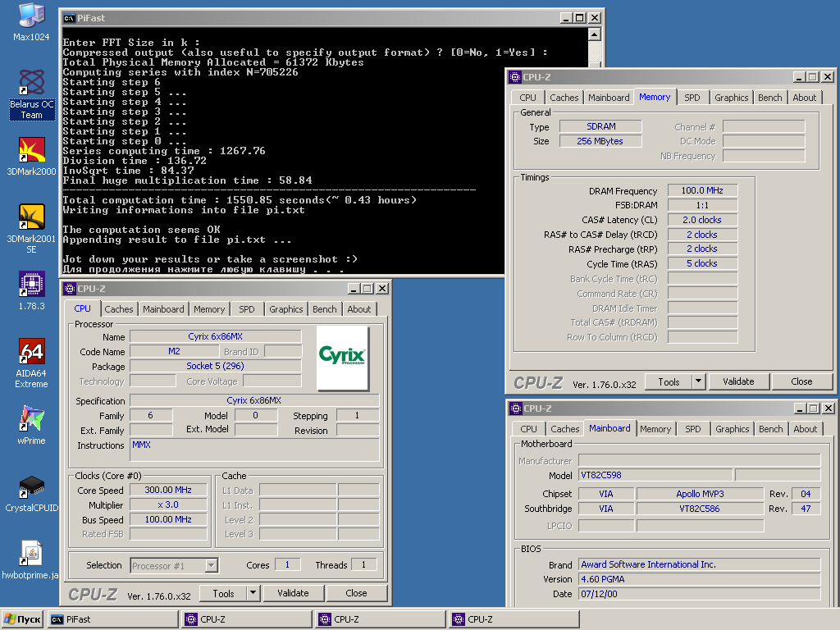Click Validate in CPU-Z CPU window
This screenshot has height=630, width=840.
click(x=293, y=594)
